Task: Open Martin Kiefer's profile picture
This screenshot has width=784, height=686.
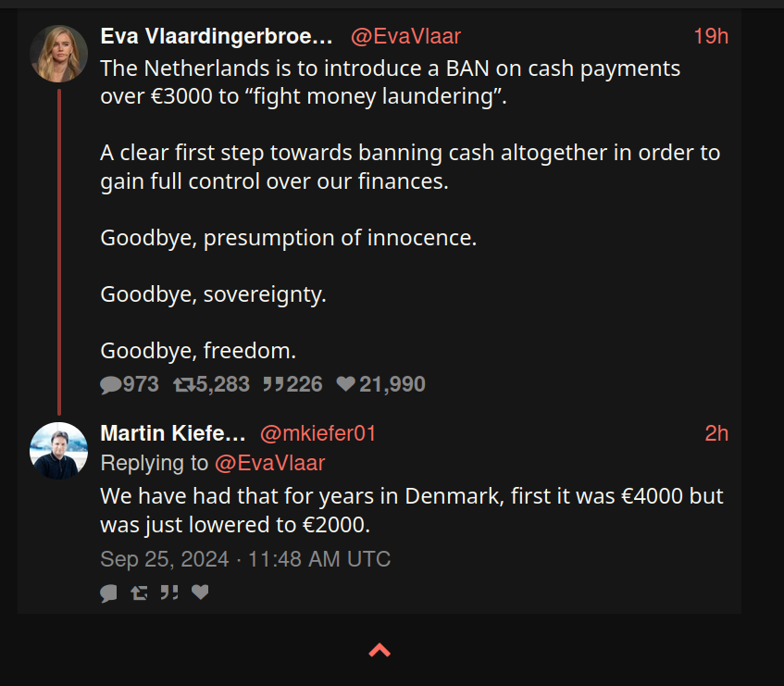Action: 59,451
